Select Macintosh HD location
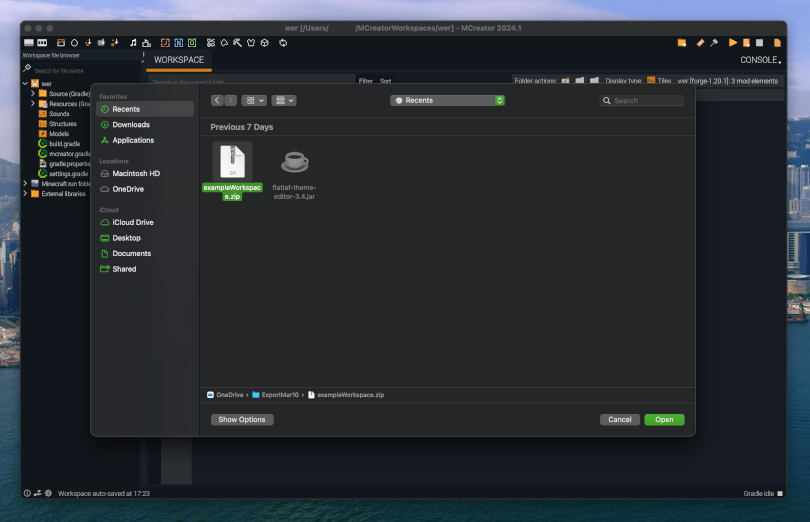Screen dimensions: 810x522 [145, 174]
